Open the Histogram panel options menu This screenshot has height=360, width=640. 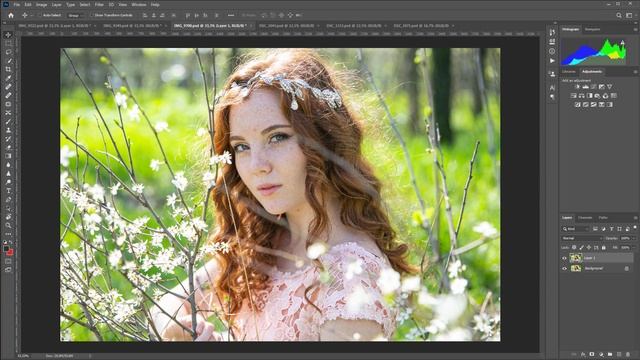coord(635,29)
